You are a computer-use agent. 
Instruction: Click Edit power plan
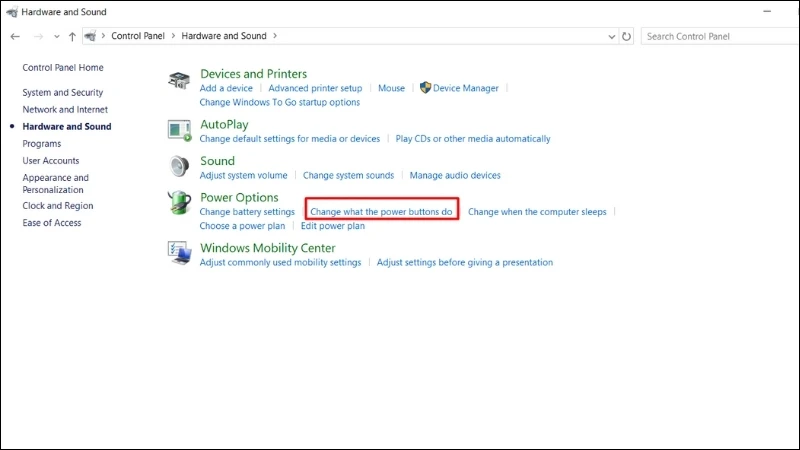(x=333, y=226)
